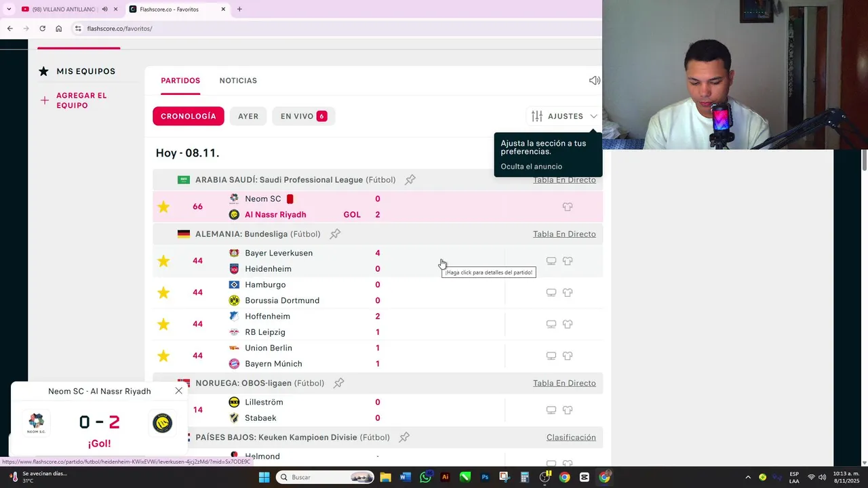Click the Mis Equipos star icon
The width and height of the screenshot is (868, 488).
click(43, 71)
